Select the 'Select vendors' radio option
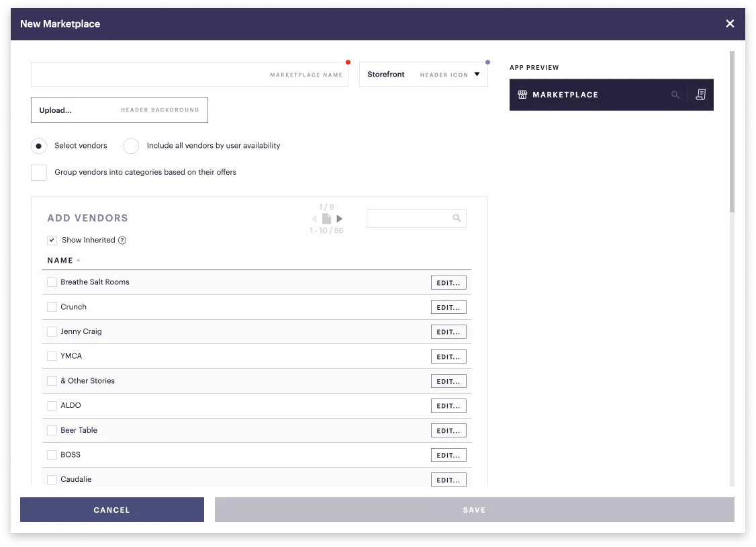The width and height of the screenshot is (756, 547). point(38,146)
